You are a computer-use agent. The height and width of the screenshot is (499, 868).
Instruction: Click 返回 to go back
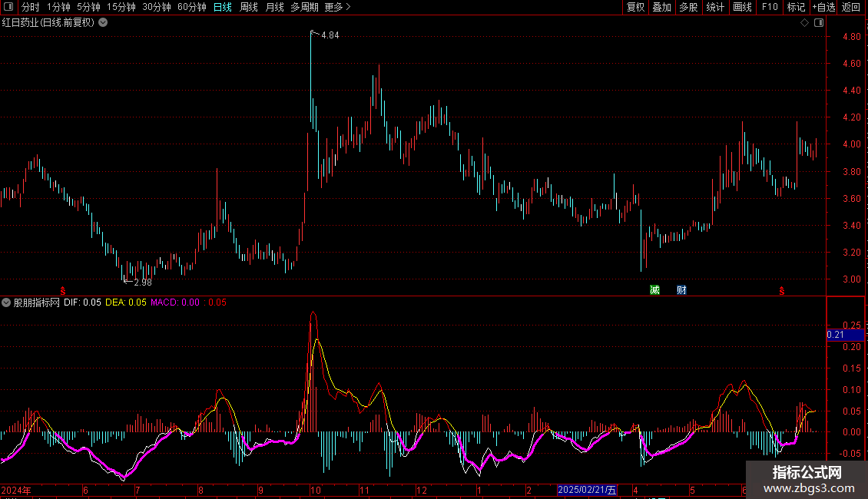851,7
